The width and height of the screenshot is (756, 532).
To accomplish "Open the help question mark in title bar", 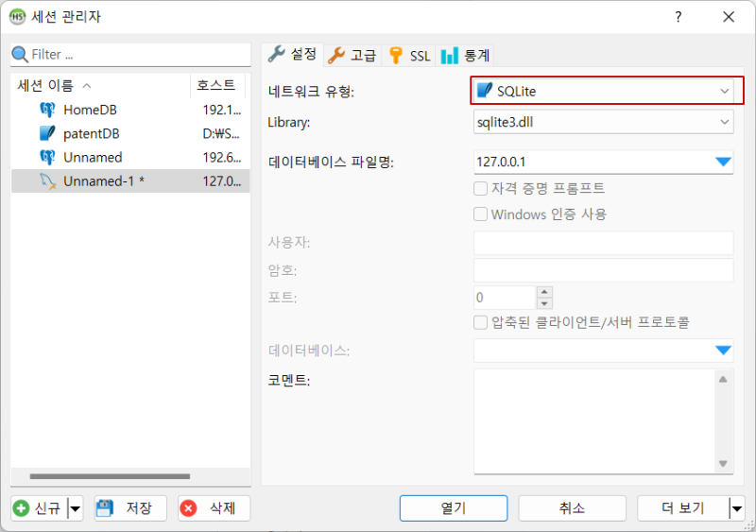I will pos(679,17).
